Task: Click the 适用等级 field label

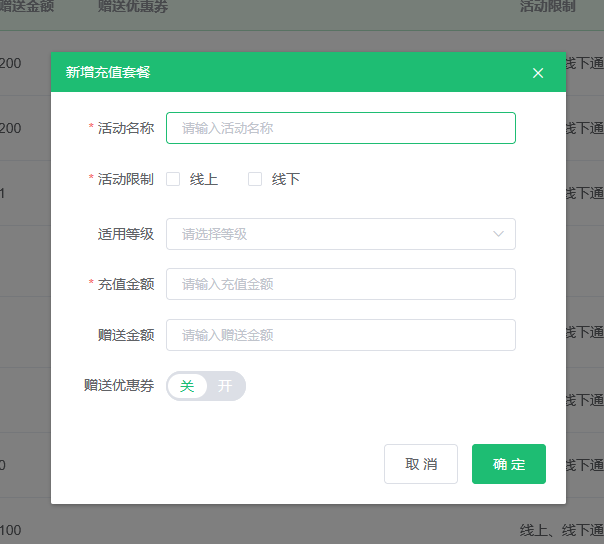Action: [x=125, y=234]
